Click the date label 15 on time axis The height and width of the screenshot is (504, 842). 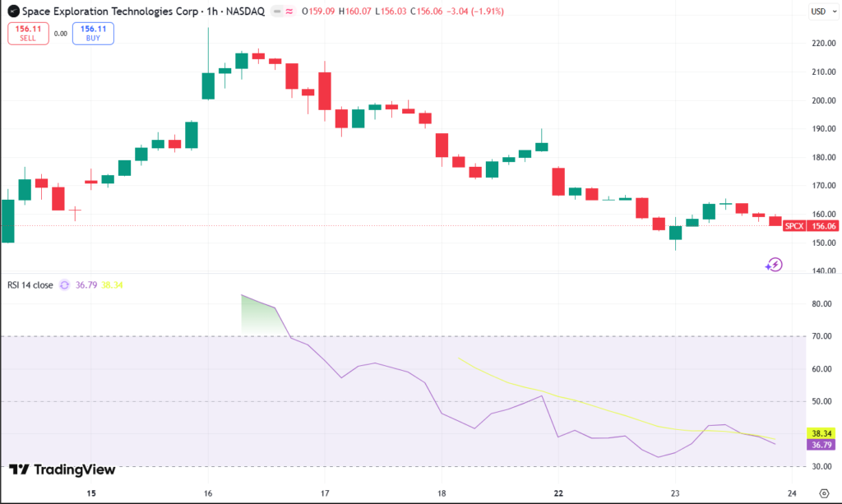[91, 493]
